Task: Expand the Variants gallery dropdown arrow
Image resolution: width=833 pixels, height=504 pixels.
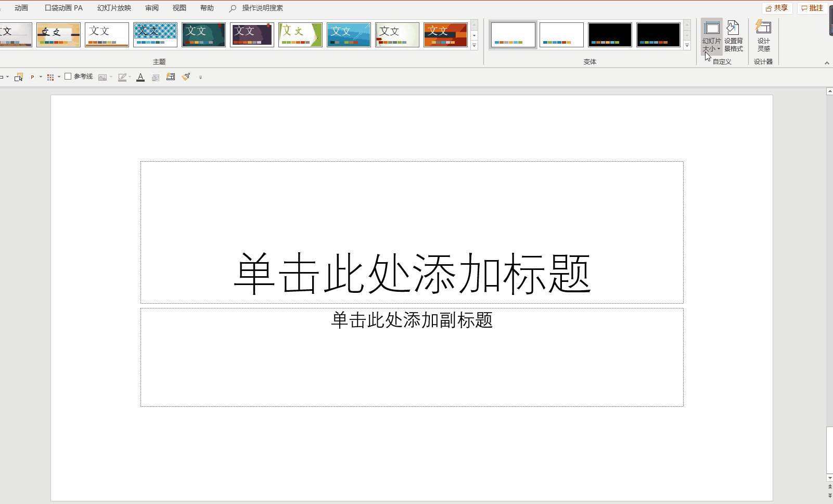Action: (687, 46)
